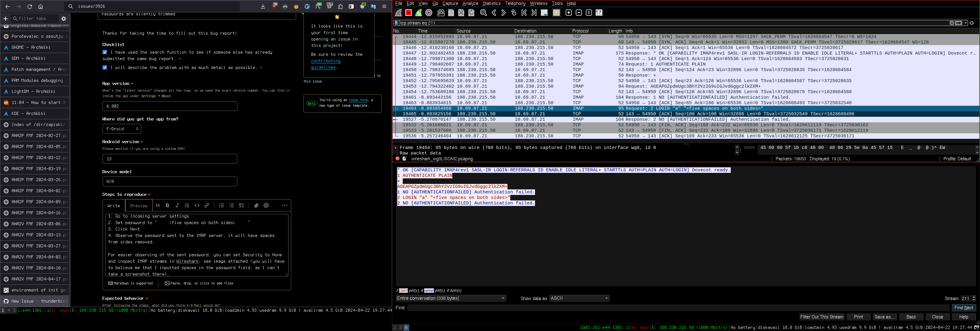Toggle the describe problem in detail checkbox
Screen dimensions: 980x331
[x=105, y=67]
